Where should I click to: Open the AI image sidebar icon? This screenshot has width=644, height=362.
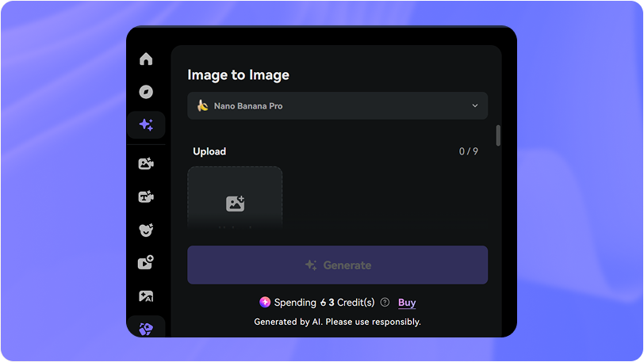146,296
